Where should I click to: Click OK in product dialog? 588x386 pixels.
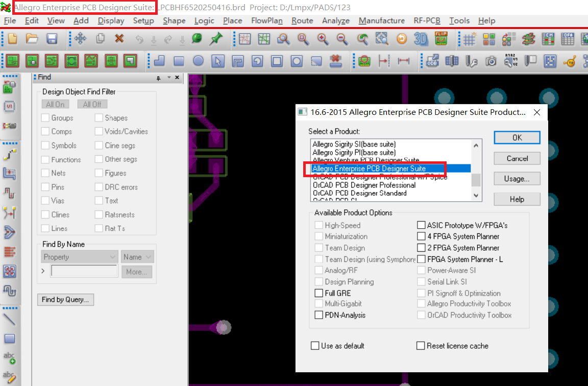point(517,138)
